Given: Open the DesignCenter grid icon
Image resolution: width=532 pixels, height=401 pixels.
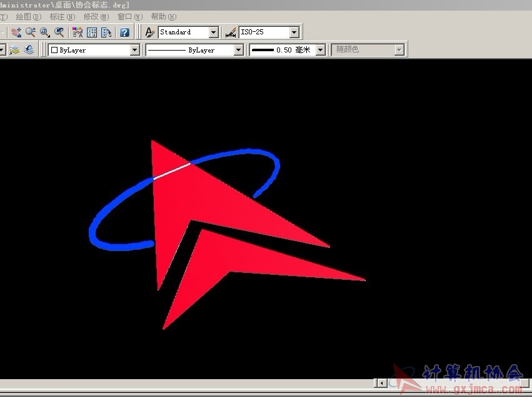Looking at the screenshot, I should tap(92, 32).
